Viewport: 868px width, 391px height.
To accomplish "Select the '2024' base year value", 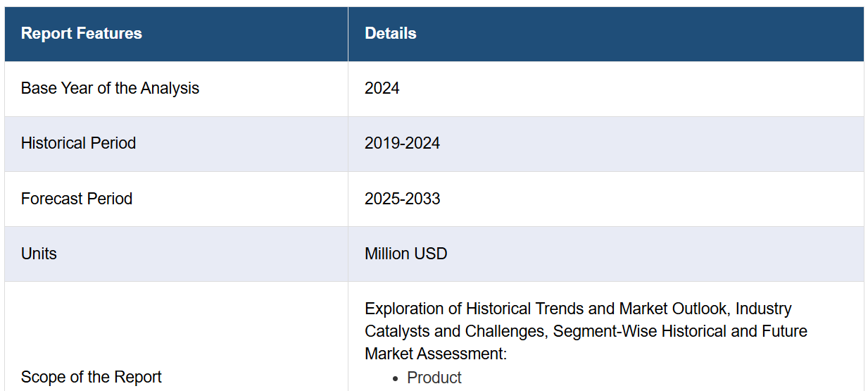I will coord(382,89).
